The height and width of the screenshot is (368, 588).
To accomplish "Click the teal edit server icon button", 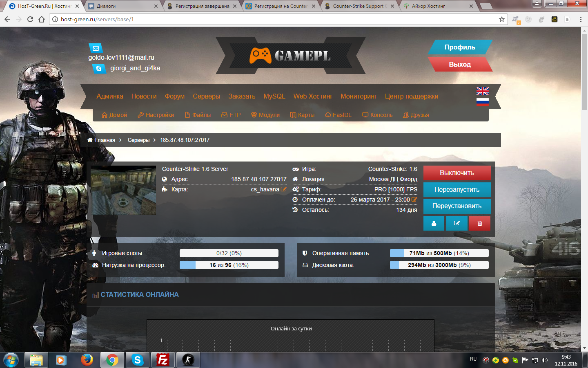I will coord(457,223).
